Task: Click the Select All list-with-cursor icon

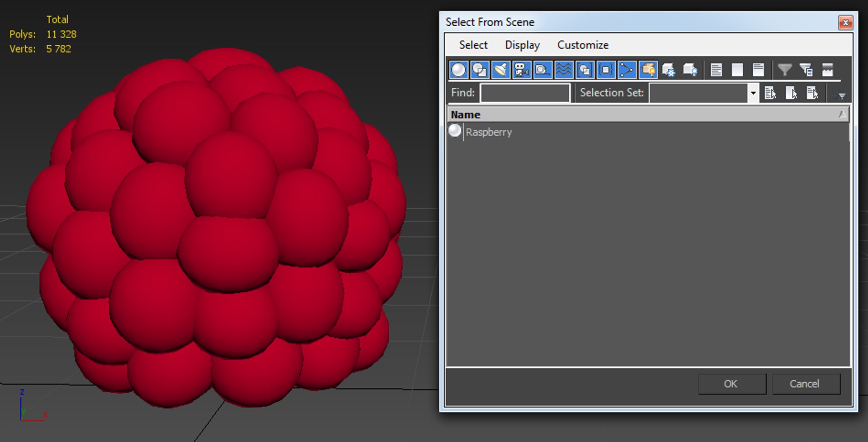Action: point(770,93)
